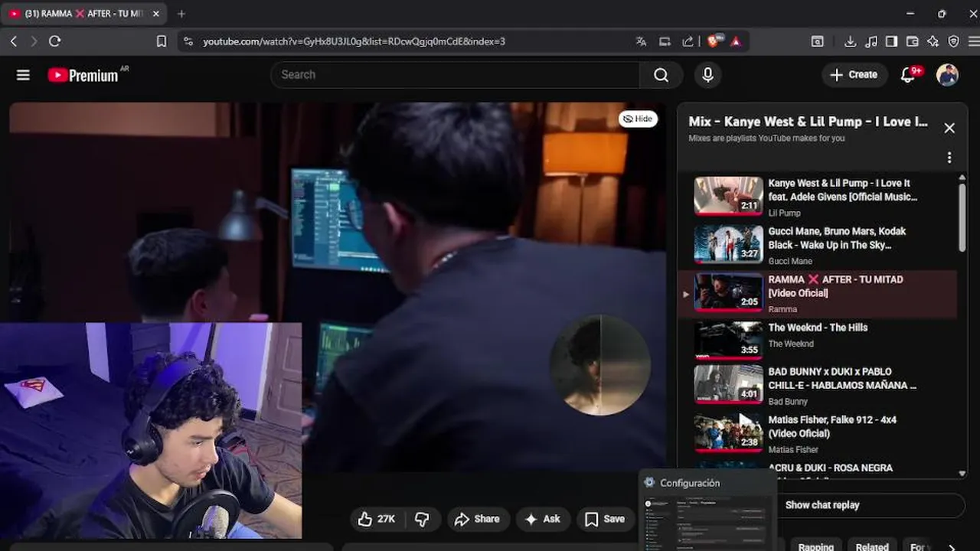Viewport: 980px width, 551px height.
Task: Open the browser main menu
Action: (972, 41)
